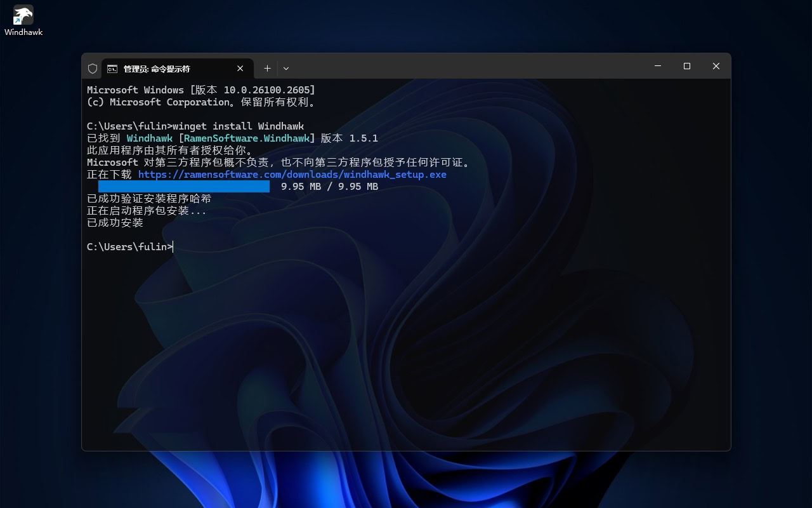The height and width of the screenshot is (508, 812).
Task: Minimize the terminal window
Action: [x=657, y=66]
